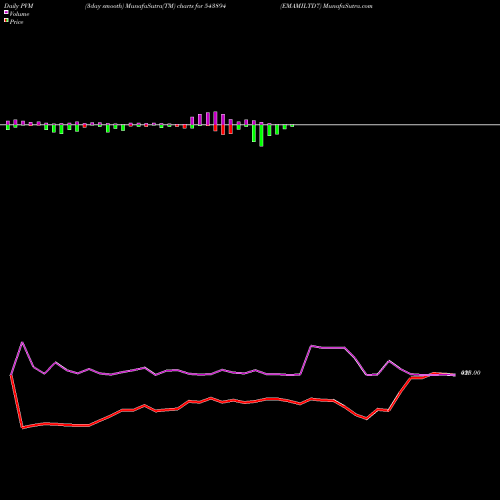Click the tallest magenta volume bar above the baseline
500x500 pixels.
(215, 118)
